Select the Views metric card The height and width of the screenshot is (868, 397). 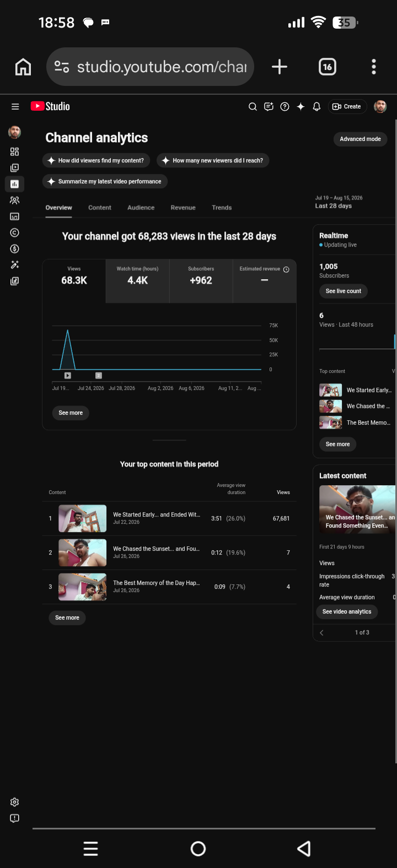74,281
